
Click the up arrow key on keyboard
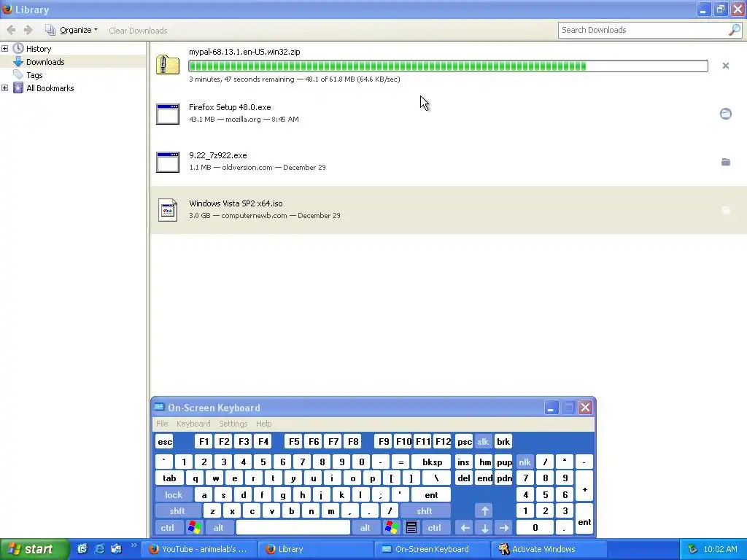tap(484, 511)
